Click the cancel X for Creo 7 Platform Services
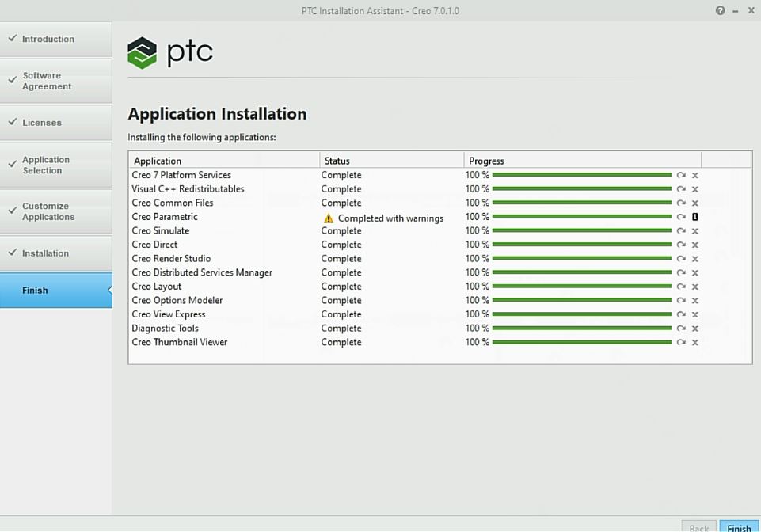 (x=695, y=175)
